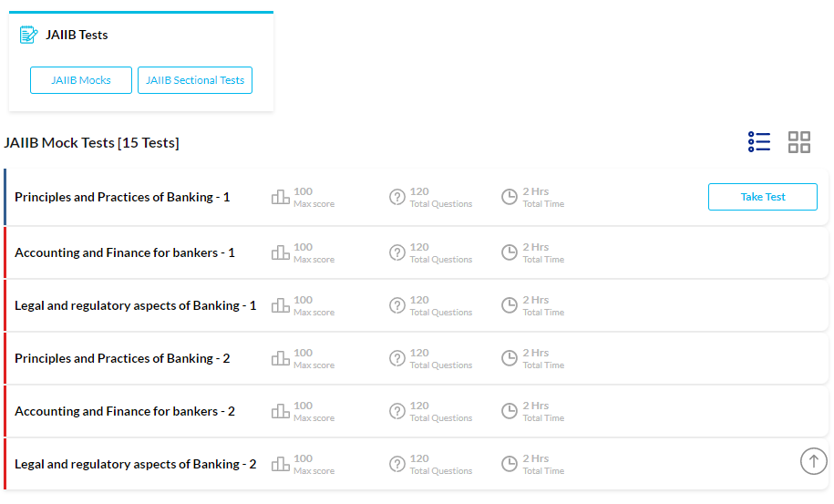Open the JAIIB Mocks tab

pos(81,80)
